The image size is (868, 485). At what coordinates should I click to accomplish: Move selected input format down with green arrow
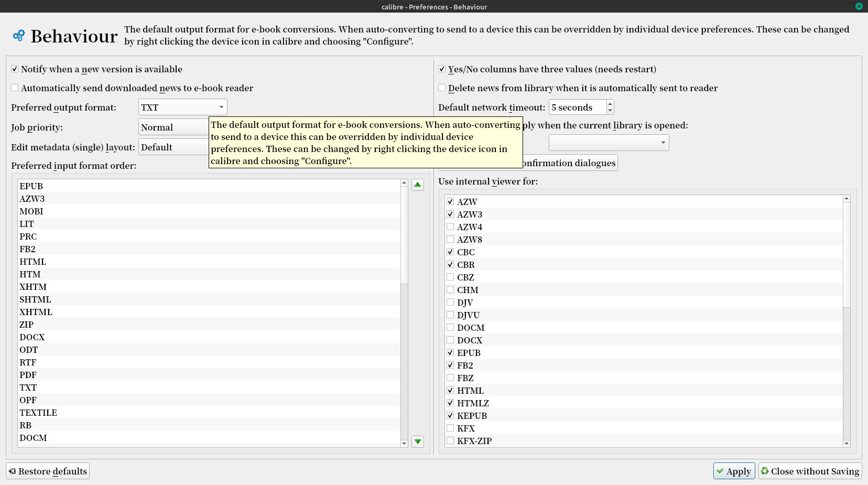tap(418, 441)
